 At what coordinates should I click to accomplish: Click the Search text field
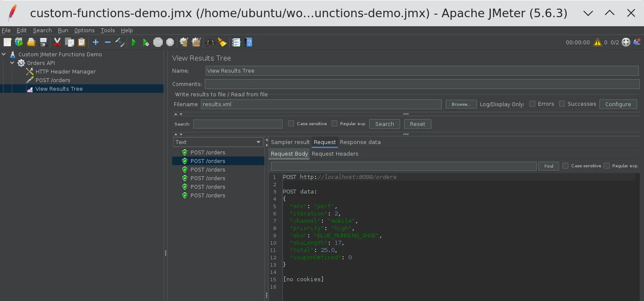point(237,124)
